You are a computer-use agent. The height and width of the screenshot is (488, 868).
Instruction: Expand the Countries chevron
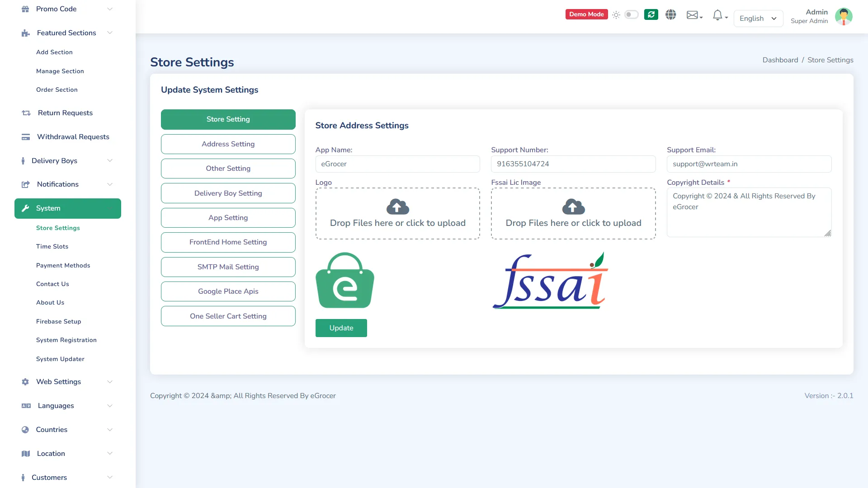pyautogui.click(x=110, y=430)
